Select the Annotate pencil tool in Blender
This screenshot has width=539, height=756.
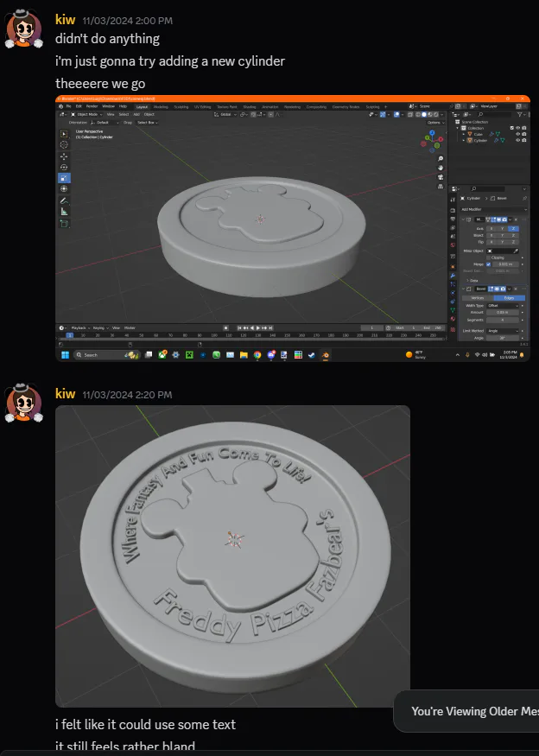coord(64,200)
